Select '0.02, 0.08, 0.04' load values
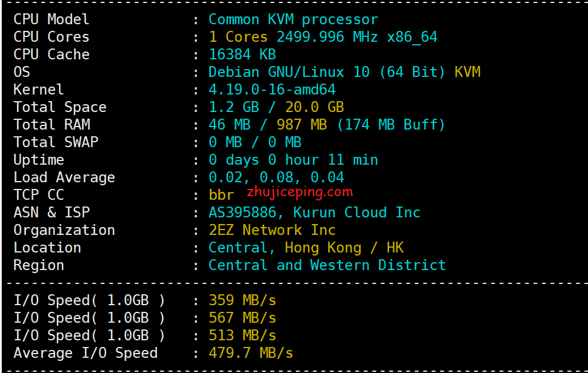 coord(276,177)
